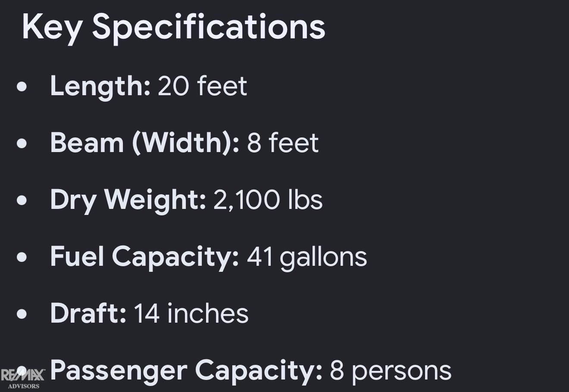
Task: Click the ADVISORS text under the logo
Action: click(x=23, y=386)
